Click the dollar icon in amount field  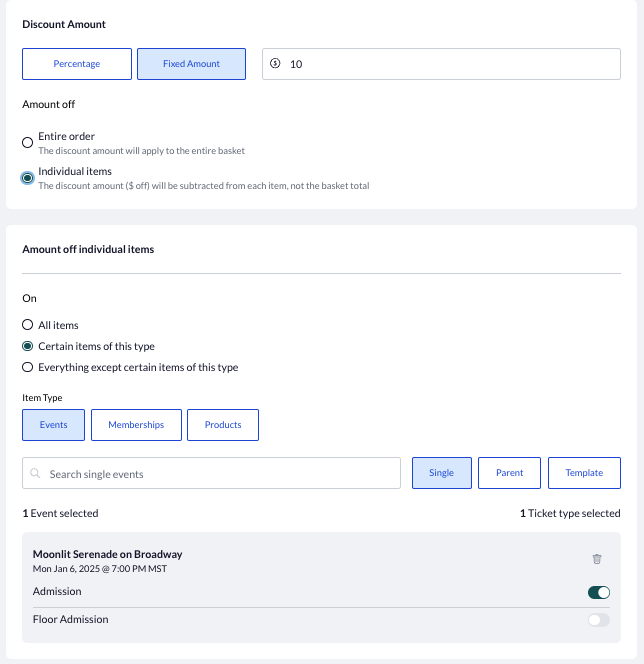pos(275,64)
